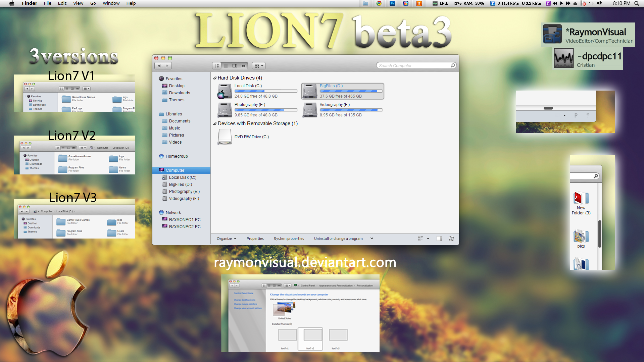644x362 pixels.
Task: Open the view options dropdown next to view icons
Action: pos(259,65)
